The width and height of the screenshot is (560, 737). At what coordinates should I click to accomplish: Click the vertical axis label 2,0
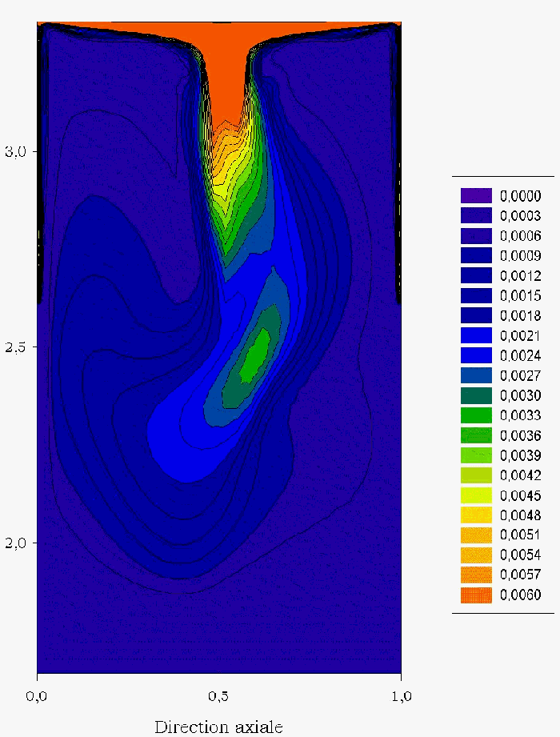click(x=14, y=543)
